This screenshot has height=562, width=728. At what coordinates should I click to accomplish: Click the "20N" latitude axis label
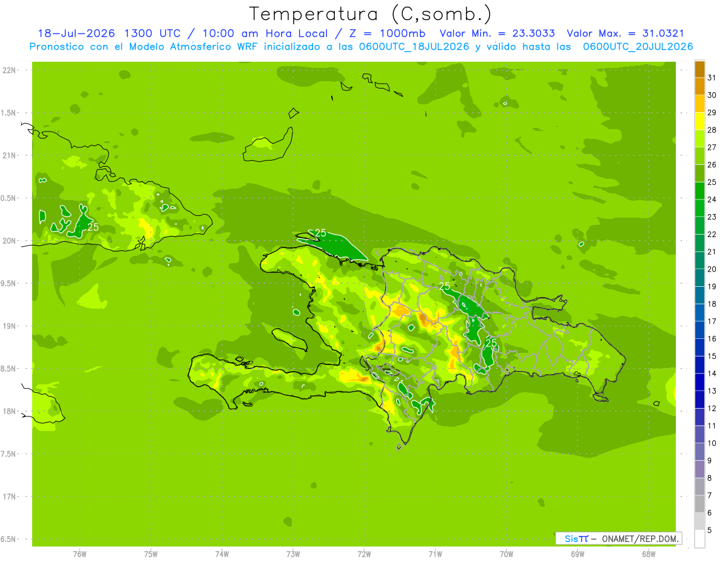pos(9,241)
